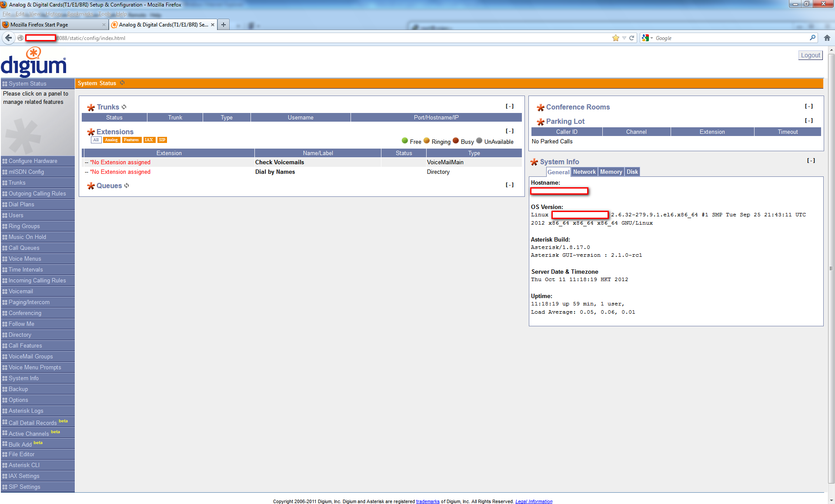The image size is (835, 504).
Task: Open Call Detail Records beta in sidebar
Action: 38,422
